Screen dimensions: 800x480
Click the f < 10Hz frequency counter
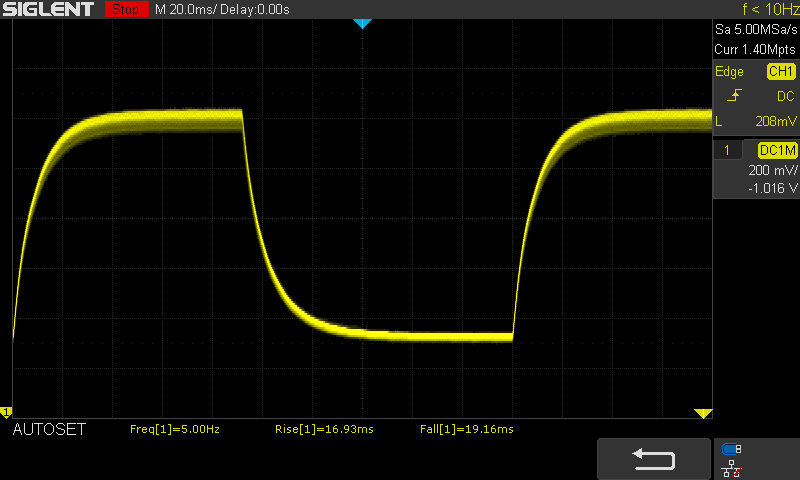(770, 9)
